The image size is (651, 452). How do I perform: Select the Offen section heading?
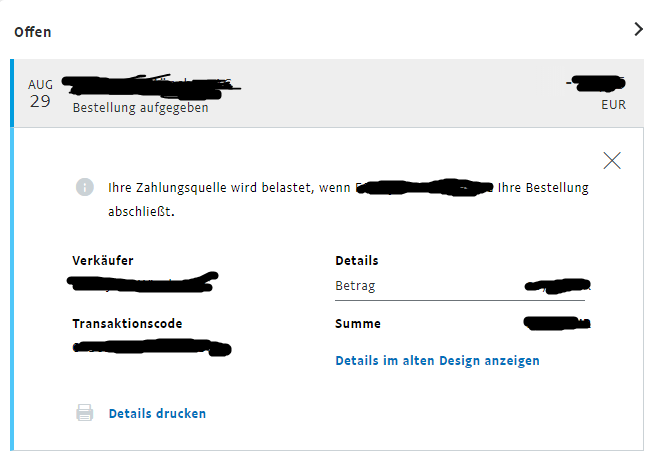point(33,32)
